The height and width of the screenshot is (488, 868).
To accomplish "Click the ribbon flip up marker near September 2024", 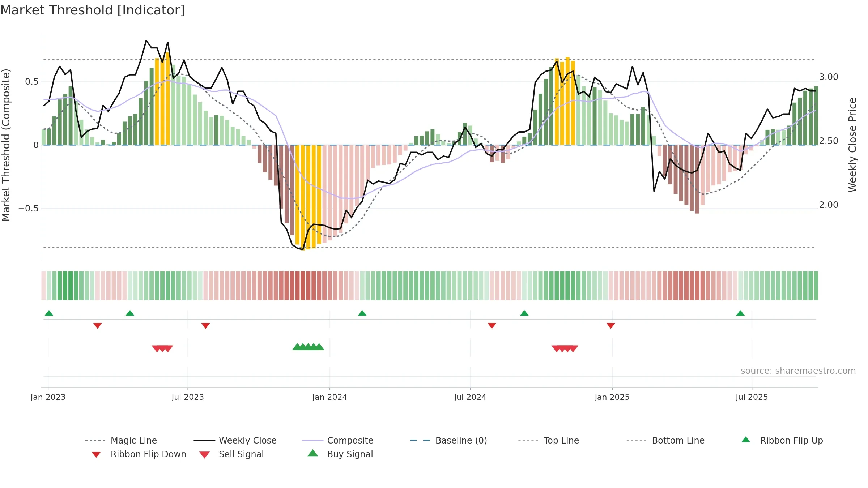I will pyautogui.click(x=524, y=313).
